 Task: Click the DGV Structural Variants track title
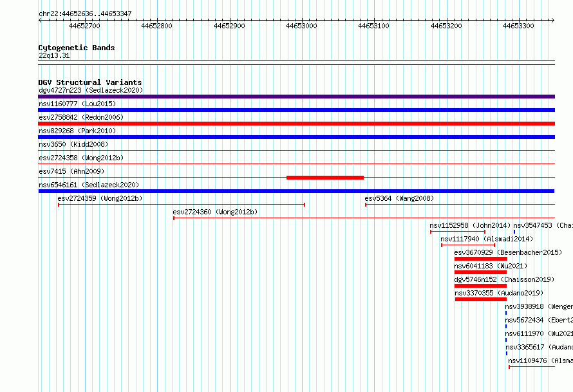[90, 82]
